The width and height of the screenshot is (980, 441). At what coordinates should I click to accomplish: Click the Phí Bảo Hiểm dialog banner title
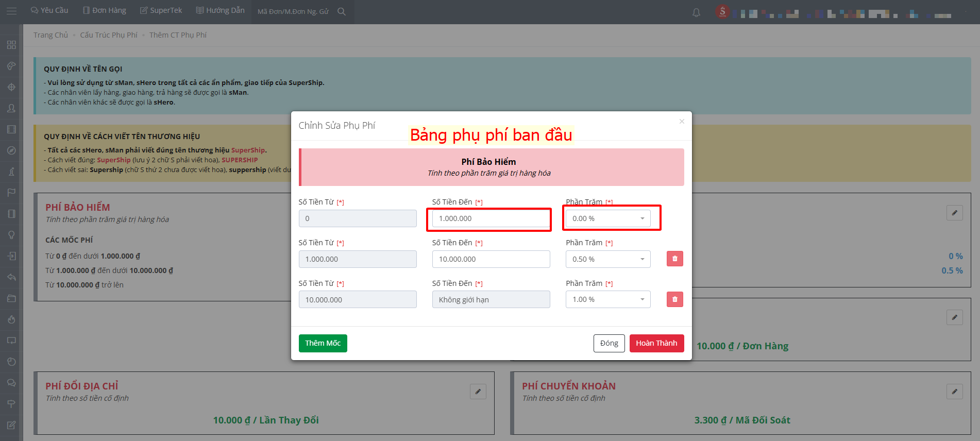[x=488, y=162]
